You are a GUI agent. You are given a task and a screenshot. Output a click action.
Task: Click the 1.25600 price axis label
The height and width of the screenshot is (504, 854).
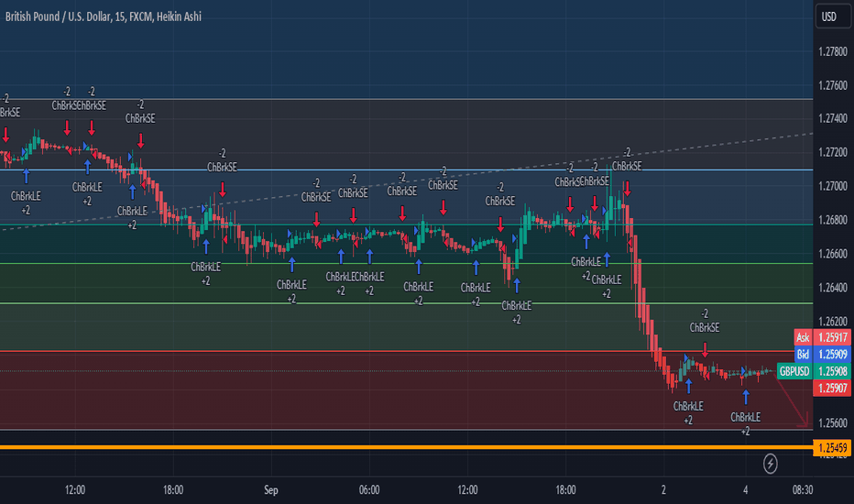tap(833, 422)
